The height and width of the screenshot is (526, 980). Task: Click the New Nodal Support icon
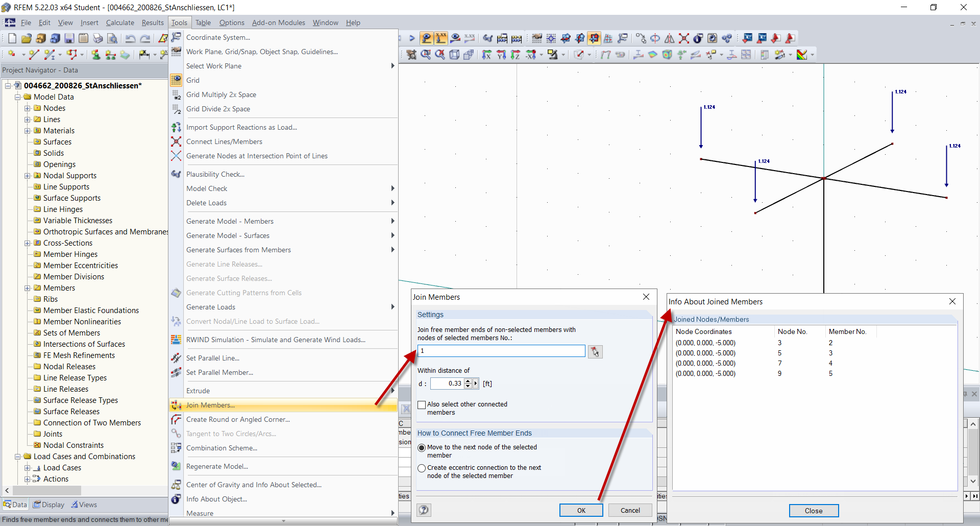pos(95,54)
